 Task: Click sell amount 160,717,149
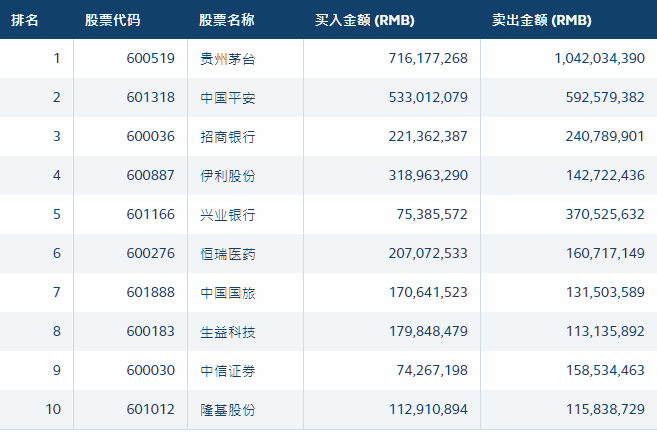point(605,253)
